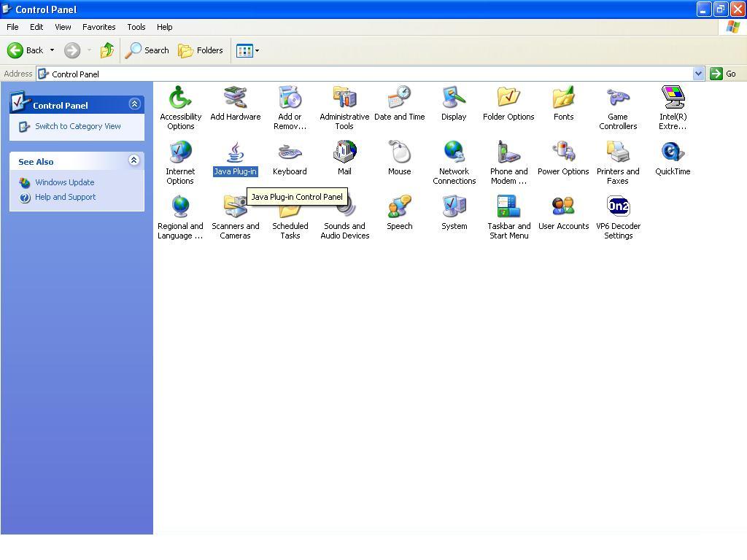This screenshot has width=747, height=560.
Task: Open Sounds and Audio Devices icon
Action: click(344, 217)
